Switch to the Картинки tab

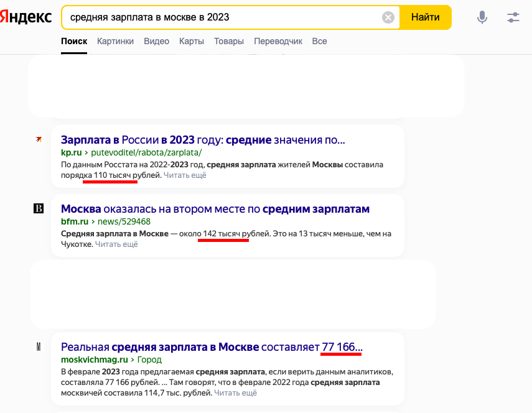114,41
